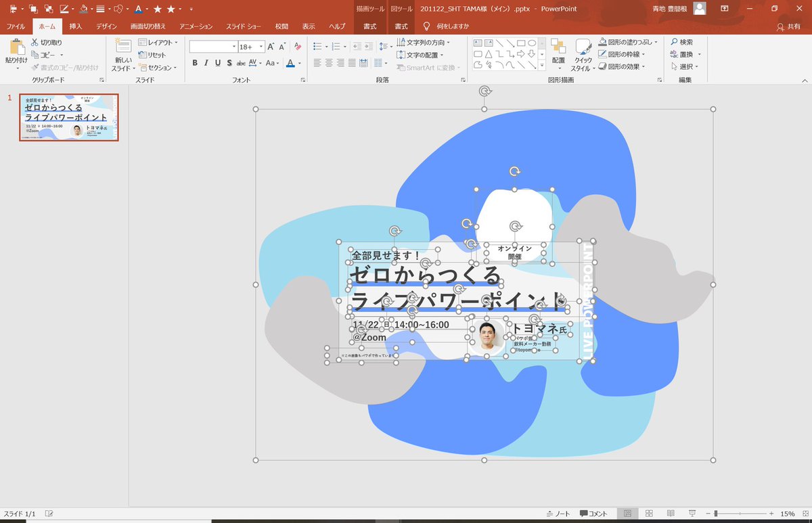The height and width of the screenshot is (523, 812).
Task: Click the Reset (リセット) slide button
Action: click(x=152, y=55)
